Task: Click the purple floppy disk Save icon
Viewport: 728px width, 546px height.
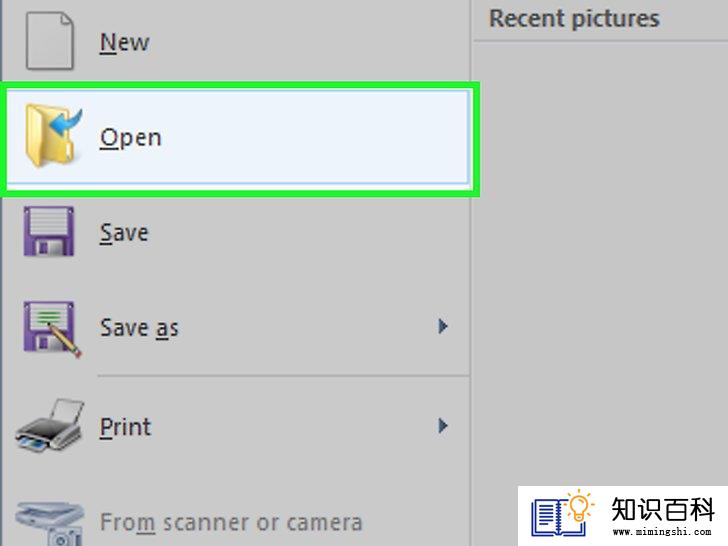Action: click(49, 231)
